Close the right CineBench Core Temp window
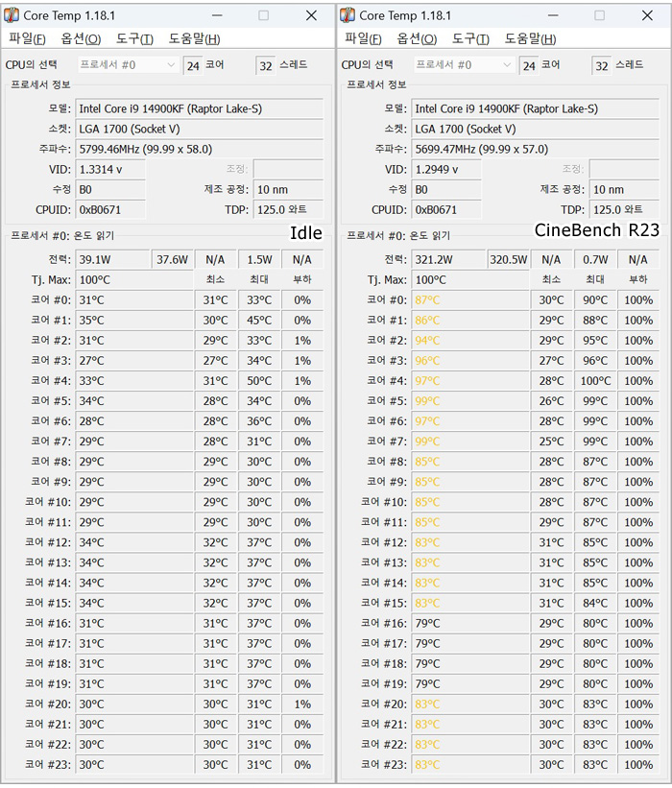This screenshot has width=672, height=788. pos(647,15)
